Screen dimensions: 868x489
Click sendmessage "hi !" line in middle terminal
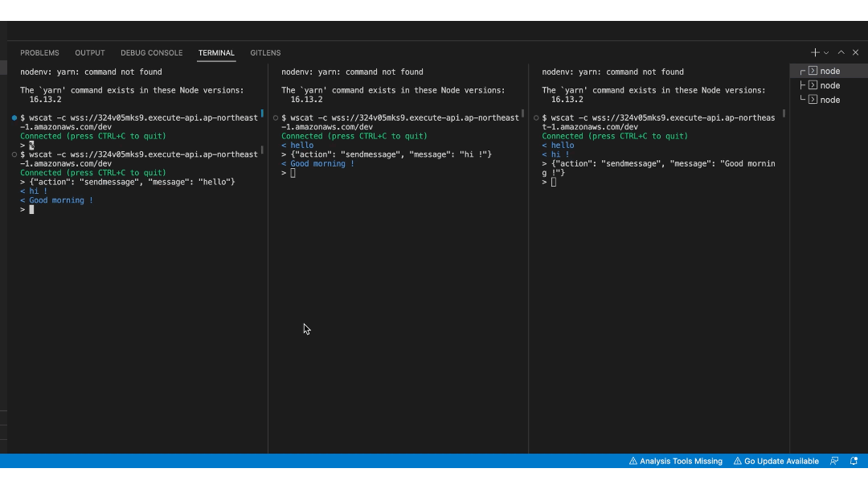[x=387, y=154]
